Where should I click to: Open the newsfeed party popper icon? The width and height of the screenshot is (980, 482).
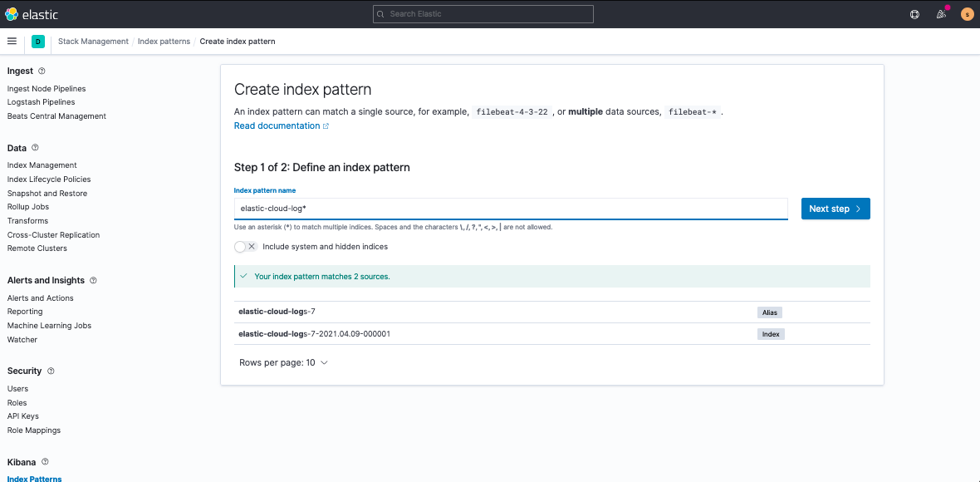pos(941,14)
